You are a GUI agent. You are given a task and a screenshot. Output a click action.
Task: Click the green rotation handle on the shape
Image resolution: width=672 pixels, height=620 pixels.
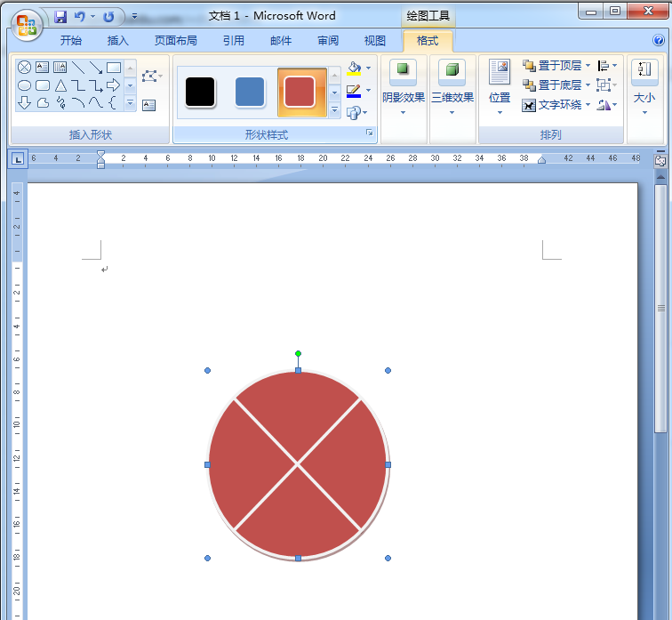298,353
